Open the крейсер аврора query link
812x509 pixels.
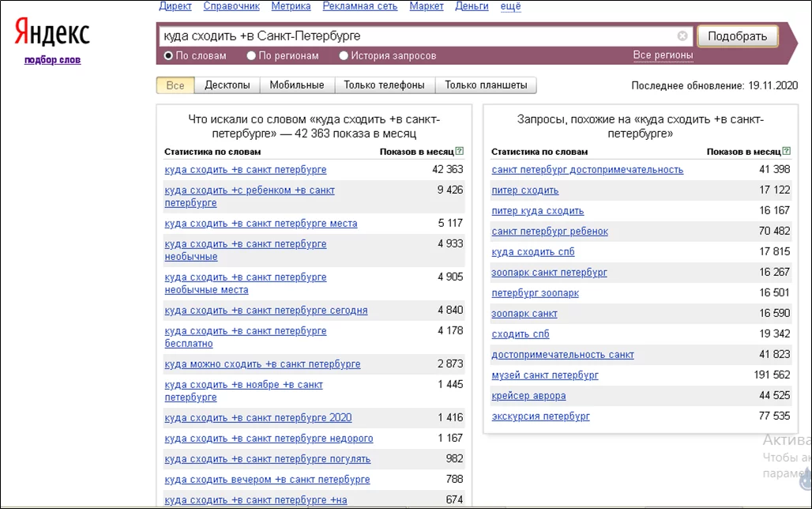(x=528, y=396)
